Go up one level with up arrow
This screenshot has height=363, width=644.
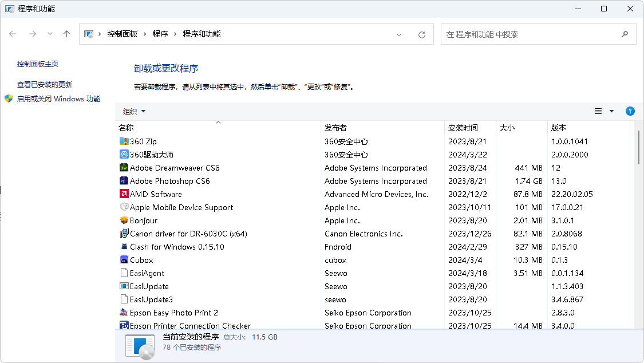click(66, 34)
